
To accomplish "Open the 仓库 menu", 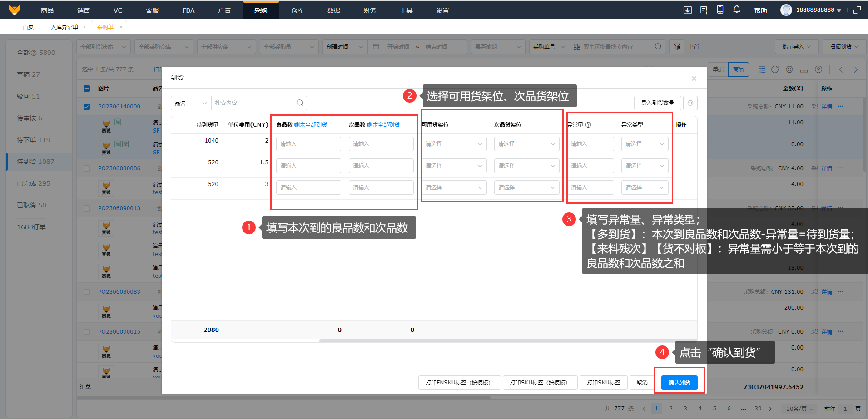I will (x=297, y=10).
